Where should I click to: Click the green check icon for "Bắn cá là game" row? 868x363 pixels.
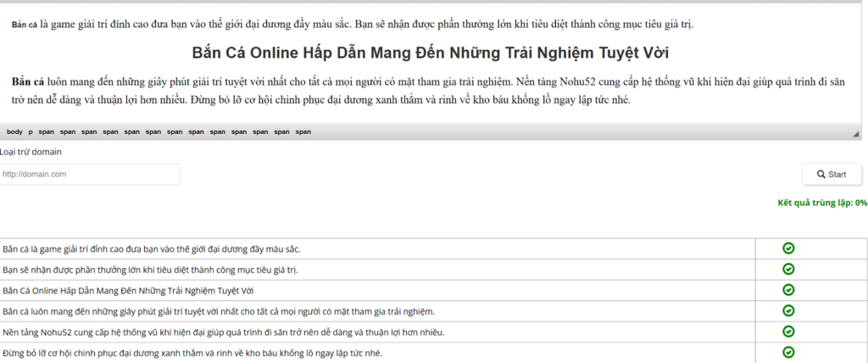[x=788, y=249]
